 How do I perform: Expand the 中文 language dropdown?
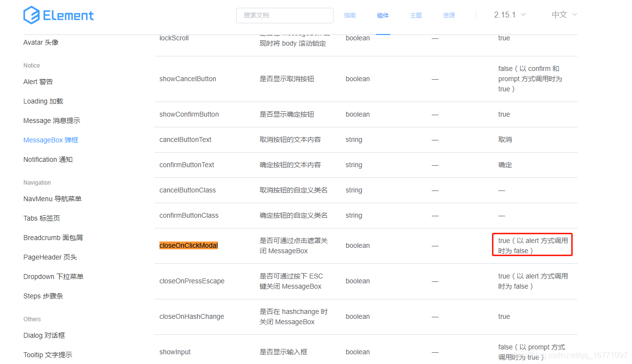(564, 15)
